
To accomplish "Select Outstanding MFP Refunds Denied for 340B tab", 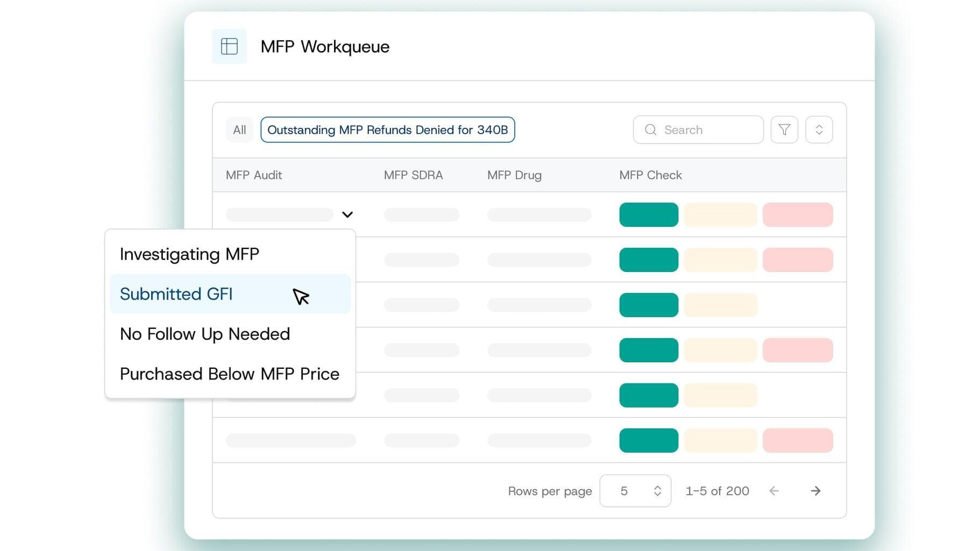I will click(x=388, y=130).
